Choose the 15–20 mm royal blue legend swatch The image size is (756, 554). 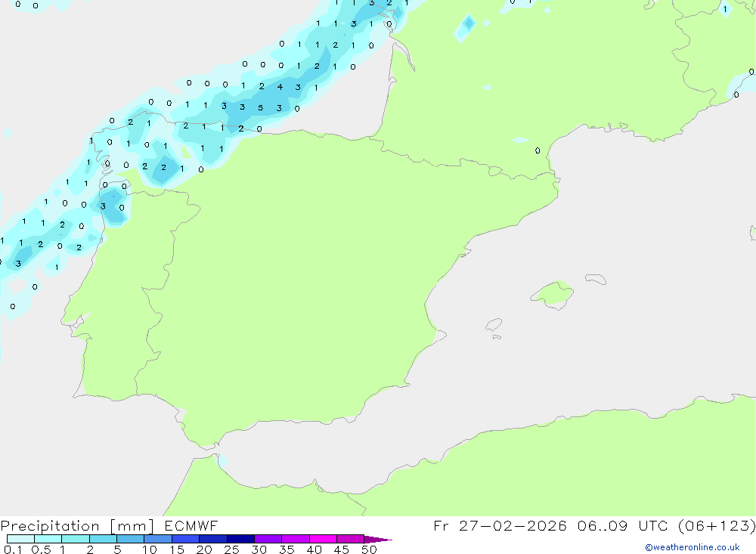[x=185, y=539]
